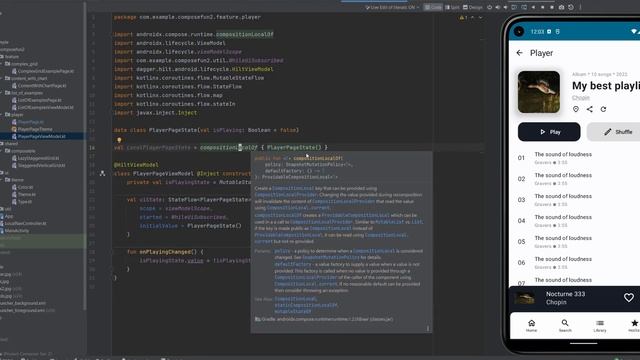Open PlayerPageViewModel.kt in the project tree
The width and height of the screenshot is (640, 360).
coord(41,136)
